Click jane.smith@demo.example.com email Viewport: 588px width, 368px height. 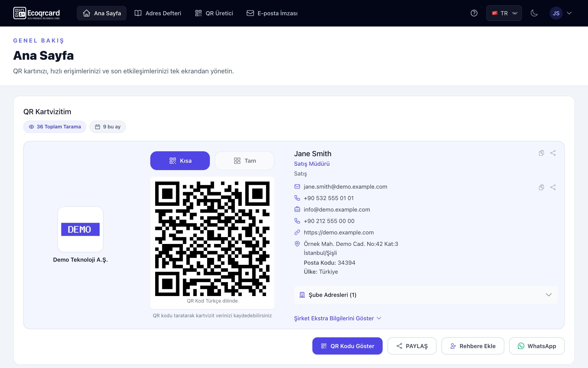pos(345,187)
